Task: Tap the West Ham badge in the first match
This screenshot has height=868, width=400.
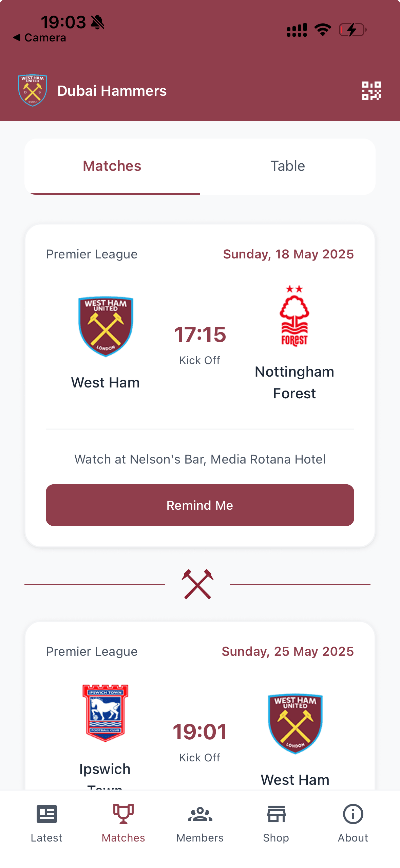Action: [105, 325]
